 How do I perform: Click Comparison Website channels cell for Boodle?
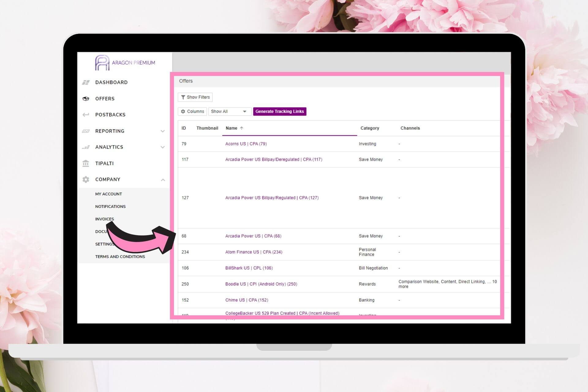click(447, 284)
